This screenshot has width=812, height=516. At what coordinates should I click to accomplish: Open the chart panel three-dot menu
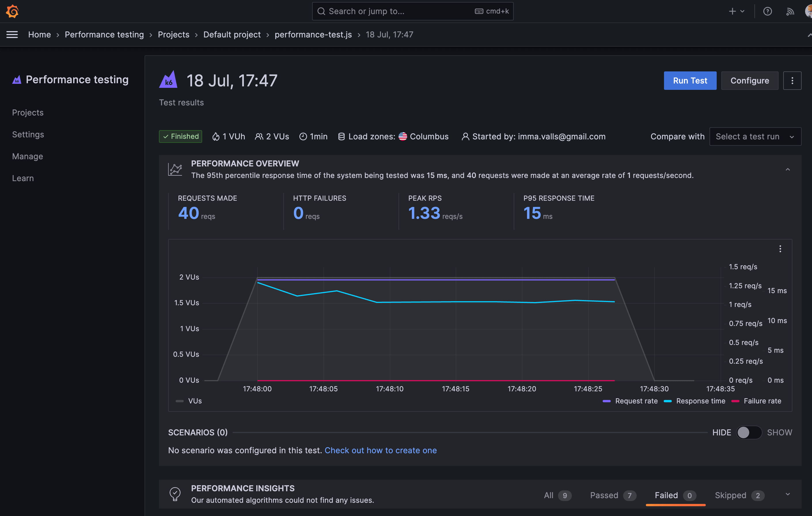tap(780, 249)
